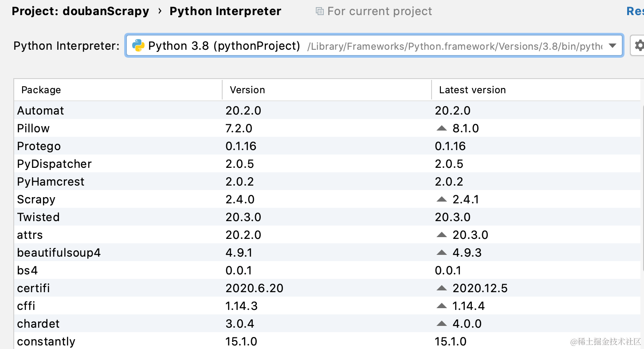Go to Project: doubanScrapy breadcrumb

coord(80,12)
